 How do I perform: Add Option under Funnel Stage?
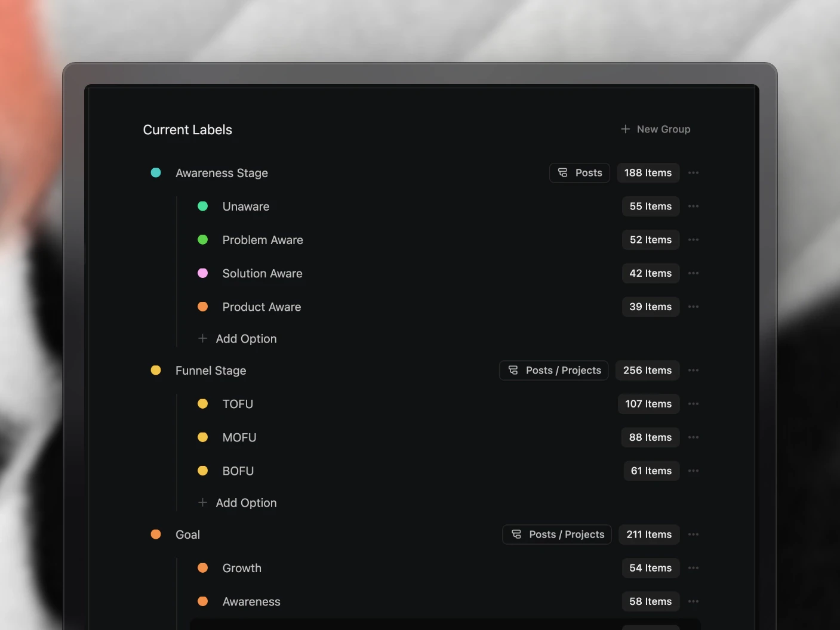(238, 503)
